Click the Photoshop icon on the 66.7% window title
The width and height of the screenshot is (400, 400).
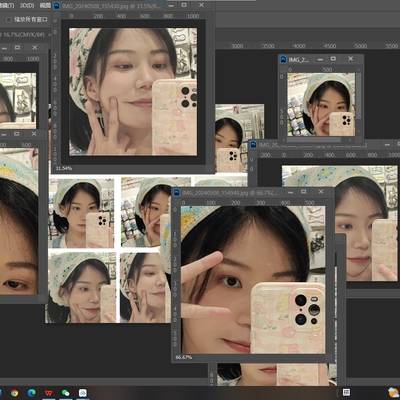click(x=176, y=192)
